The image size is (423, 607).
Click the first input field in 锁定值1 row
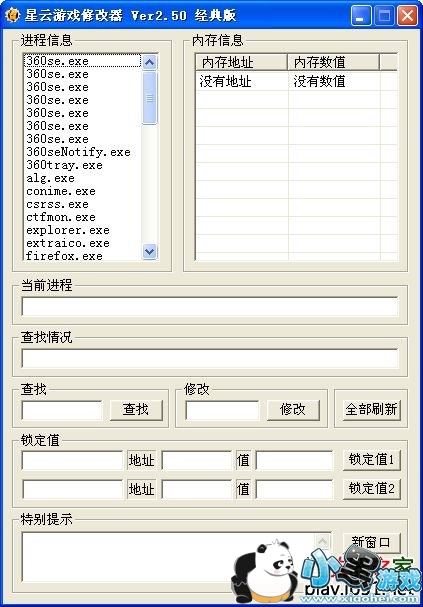[x=72, y=461]
